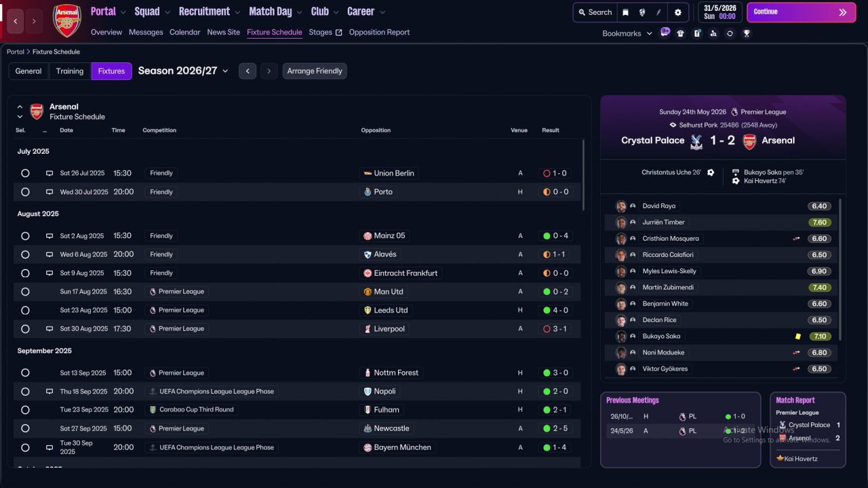Open the Recruitment dropdown menu
Viewport: 868px width, 488px height.
click(x=210, y=12)
